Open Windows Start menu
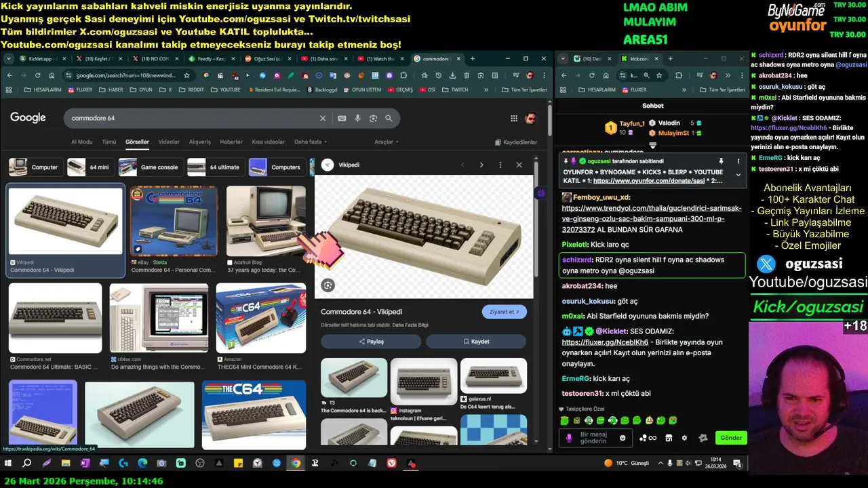 point(8,464)
